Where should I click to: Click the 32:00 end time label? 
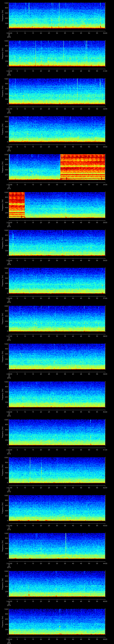coord(105,109)
